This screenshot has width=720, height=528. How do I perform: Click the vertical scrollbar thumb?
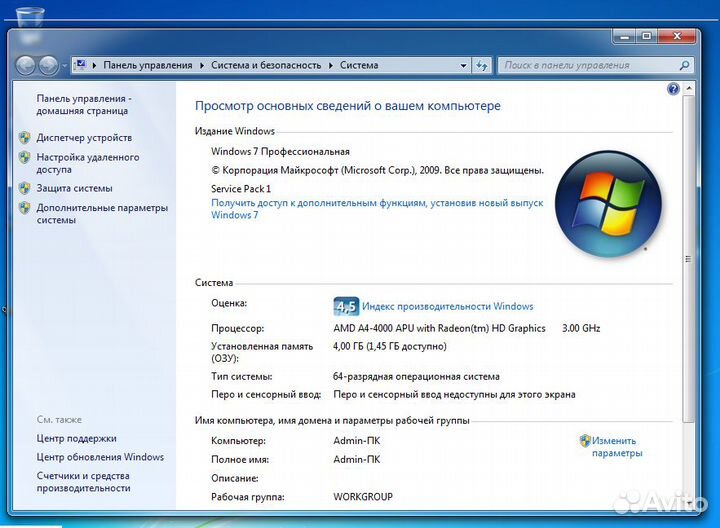[x=688, y=259]
